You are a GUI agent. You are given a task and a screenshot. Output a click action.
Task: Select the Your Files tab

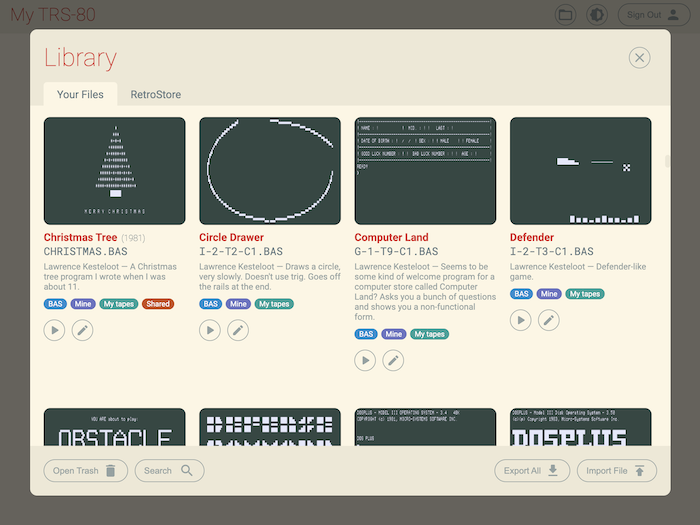80,94
